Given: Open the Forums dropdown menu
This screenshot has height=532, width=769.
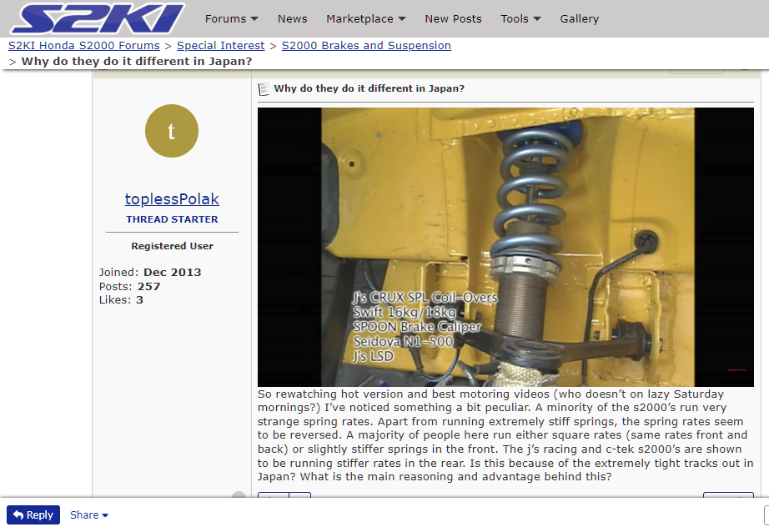Looking at the screenshot, I should click(232, 18).
